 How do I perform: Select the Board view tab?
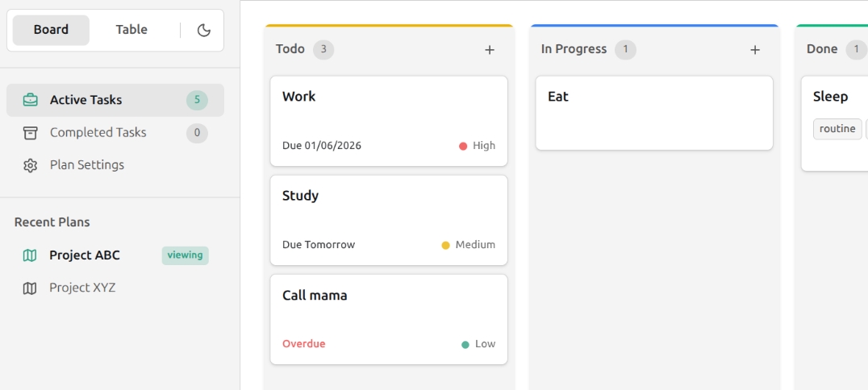click(51, 30)
